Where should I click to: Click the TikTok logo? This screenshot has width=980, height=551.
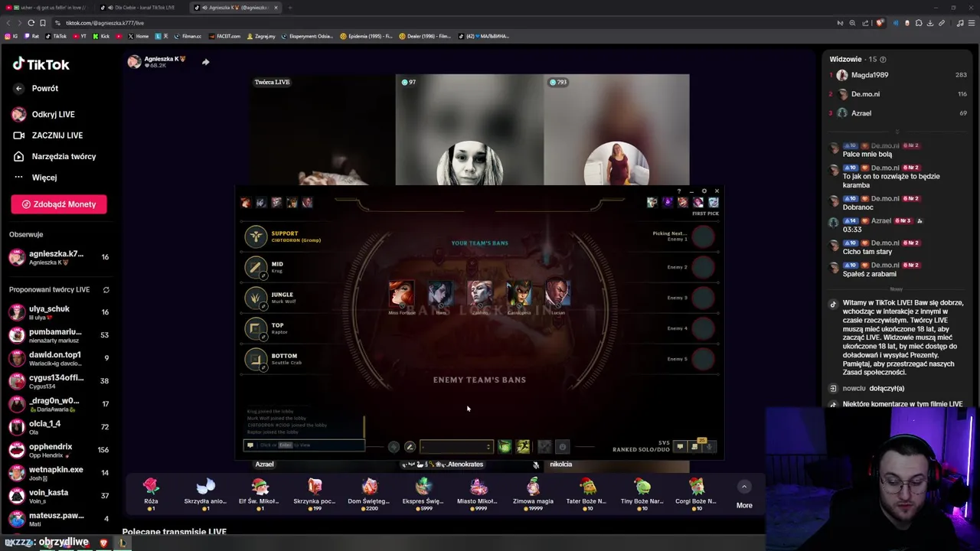click(41, 64)
